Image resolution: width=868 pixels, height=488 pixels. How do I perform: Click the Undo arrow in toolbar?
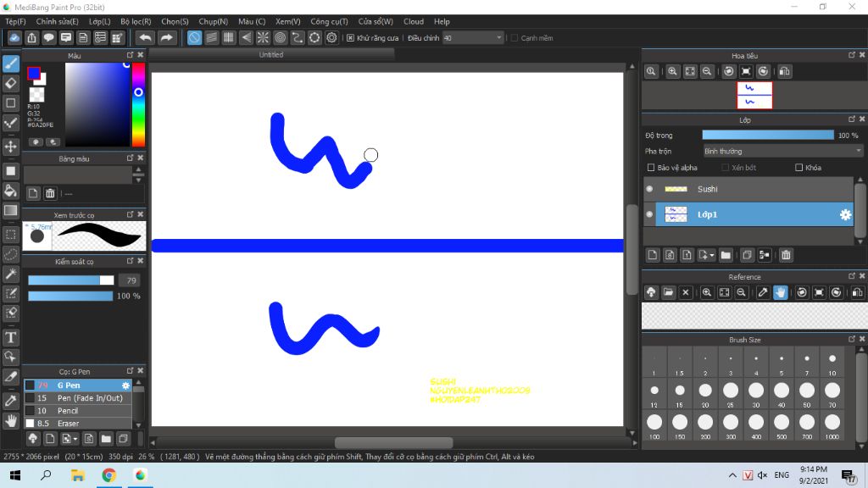click(146, 37)
